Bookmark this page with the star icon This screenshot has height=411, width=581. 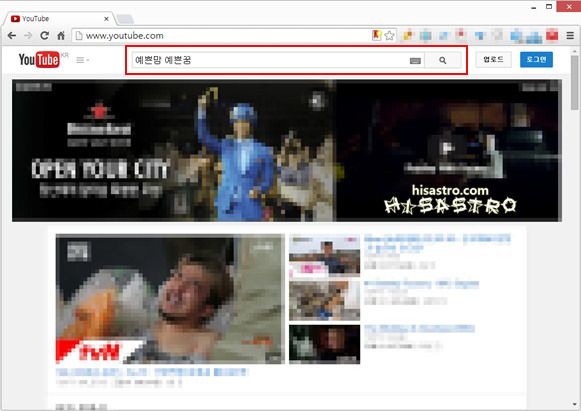coord(389,36)
